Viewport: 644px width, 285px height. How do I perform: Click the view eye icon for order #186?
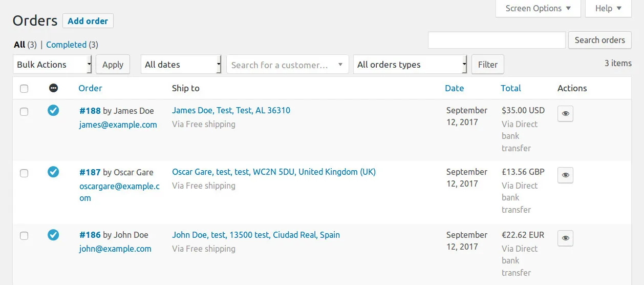pyautogui.click(x=565, y=238)
